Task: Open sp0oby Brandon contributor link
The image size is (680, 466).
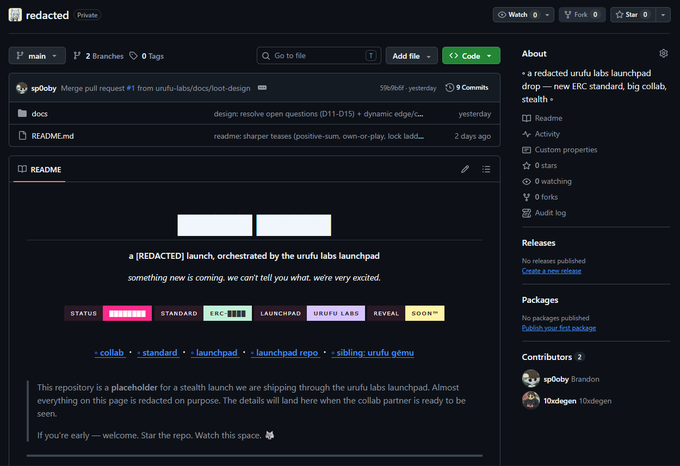Action: point(572,379)
